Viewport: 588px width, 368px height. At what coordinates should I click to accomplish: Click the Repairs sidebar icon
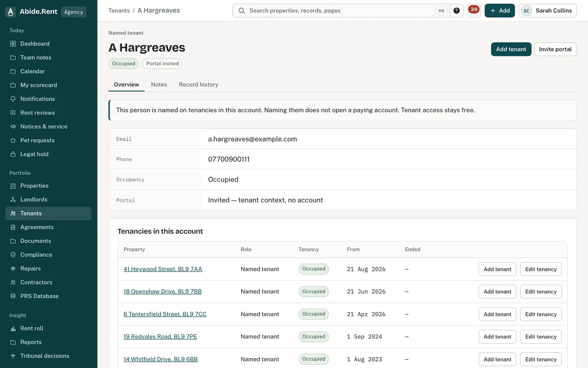[13, 269]
